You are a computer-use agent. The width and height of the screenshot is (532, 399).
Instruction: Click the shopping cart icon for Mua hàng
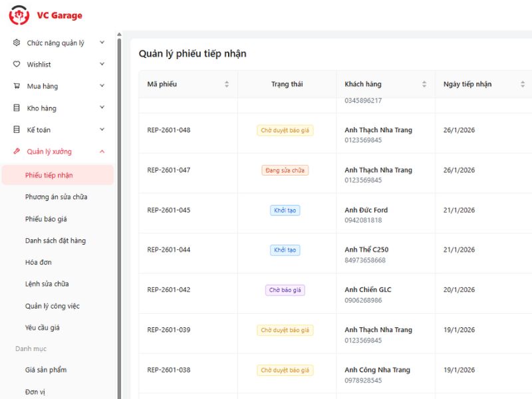click(17, 86)
